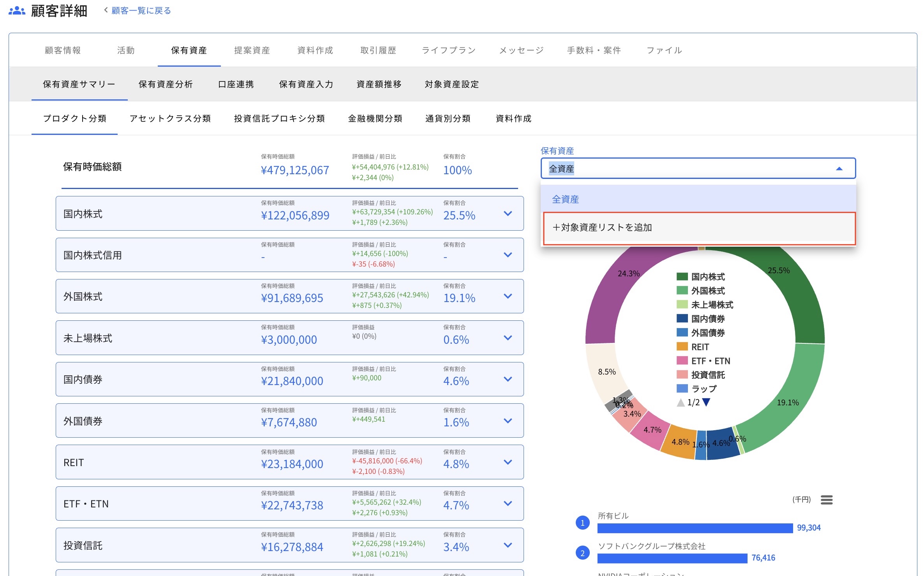Show next legend page with blue down triangle
This screenshot has height=576, width=924.
706,402
